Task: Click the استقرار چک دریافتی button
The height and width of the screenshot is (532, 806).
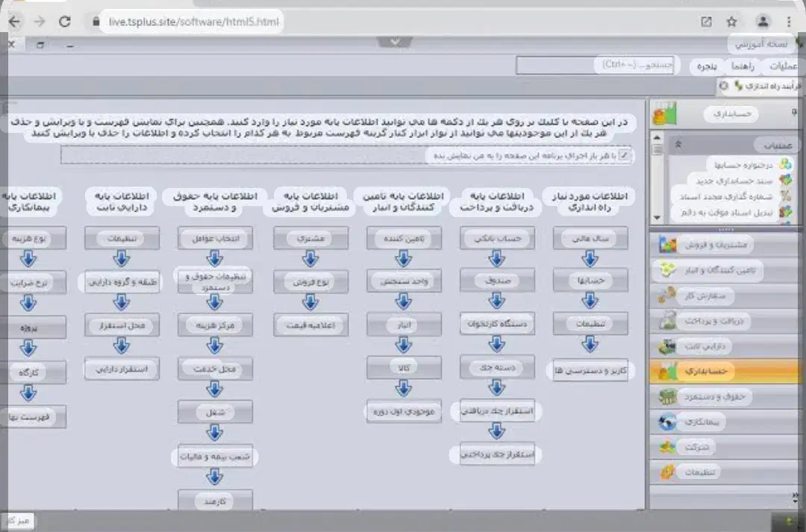Action: click(x=497, y=410)
